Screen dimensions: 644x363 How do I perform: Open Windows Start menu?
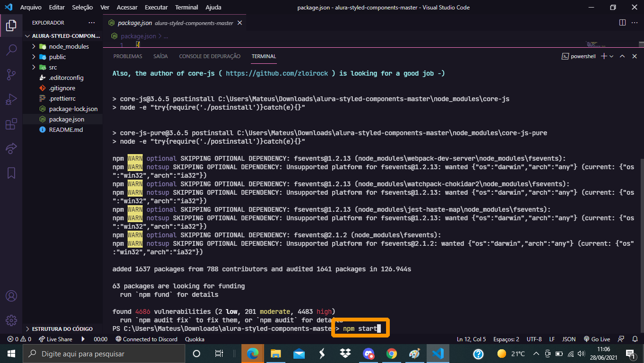(x=11, y=354)
